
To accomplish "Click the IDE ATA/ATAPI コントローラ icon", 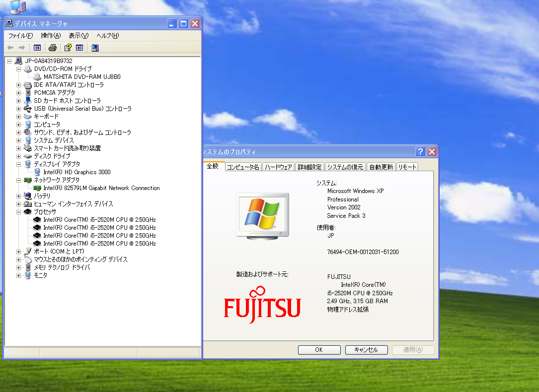I will click(28, 85).
